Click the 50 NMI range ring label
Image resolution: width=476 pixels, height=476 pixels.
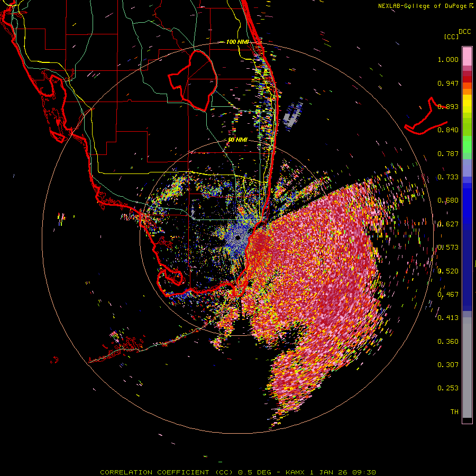click(x=237, y=140)
